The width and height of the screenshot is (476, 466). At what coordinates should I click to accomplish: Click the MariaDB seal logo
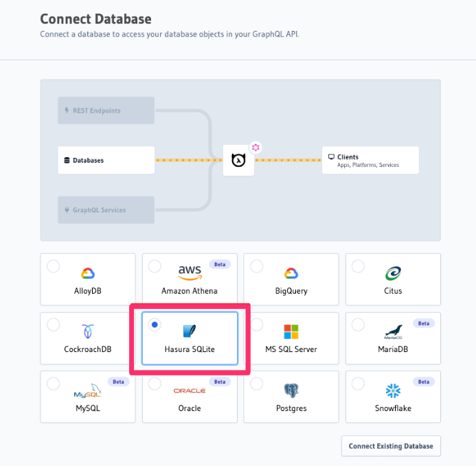(393, 331)
